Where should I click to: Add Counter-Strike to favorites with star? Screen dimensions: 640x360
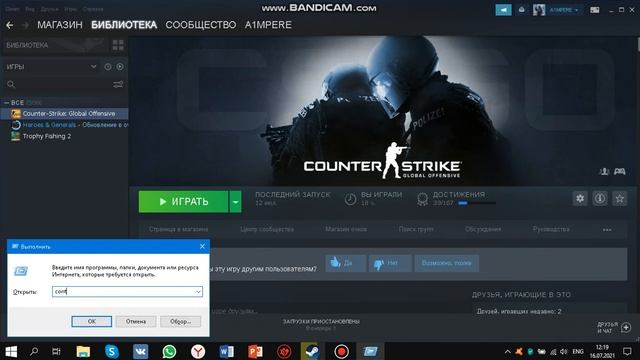coord(620,199)
